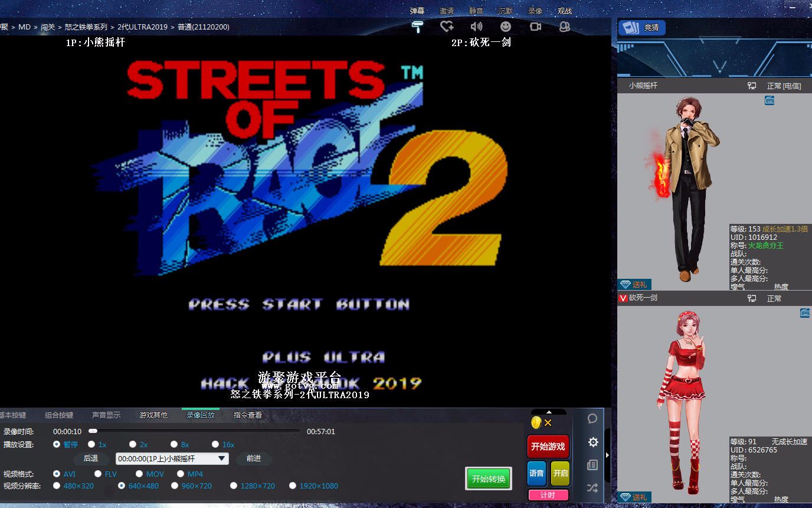
Task: Open the 00:00:00(1P上)小熊摇杆 dropdown
Action: [x=172, y=458]
